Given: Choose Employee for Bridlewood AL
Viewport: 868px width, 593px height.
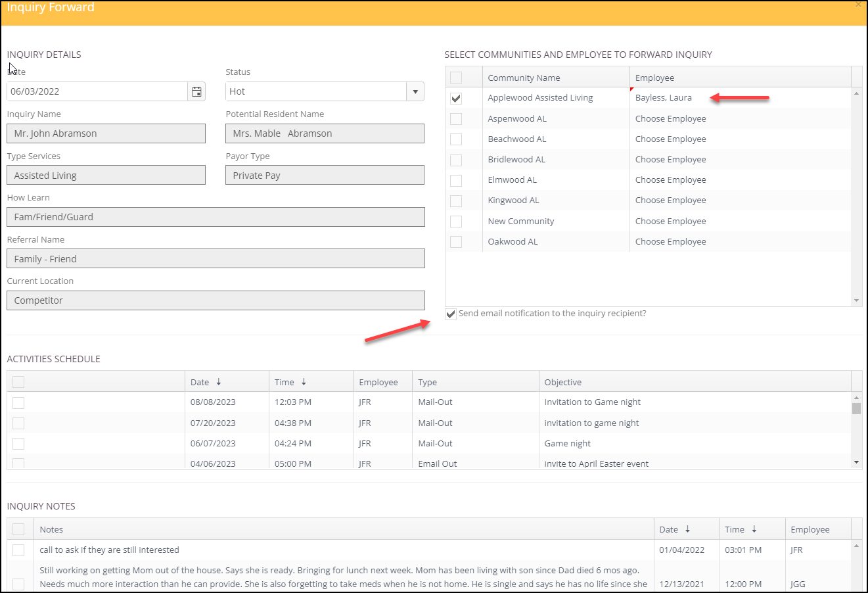Looking at the screenshot, I should tap(740, 159).
